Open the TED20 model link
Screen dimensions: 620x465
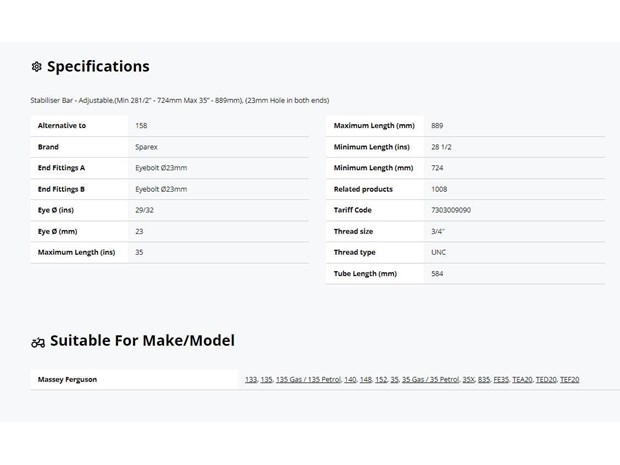(x=546, y=379)
